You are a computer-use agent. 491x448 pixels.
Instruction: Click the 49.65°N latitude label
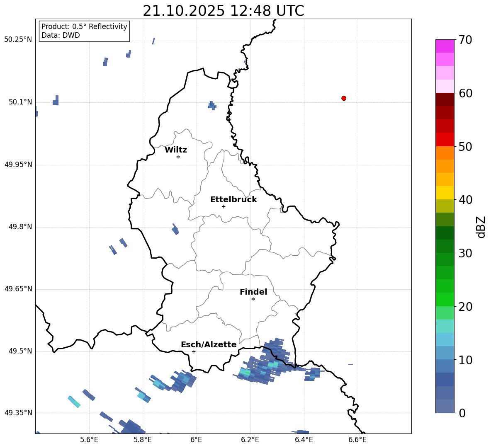click(18, 288)
